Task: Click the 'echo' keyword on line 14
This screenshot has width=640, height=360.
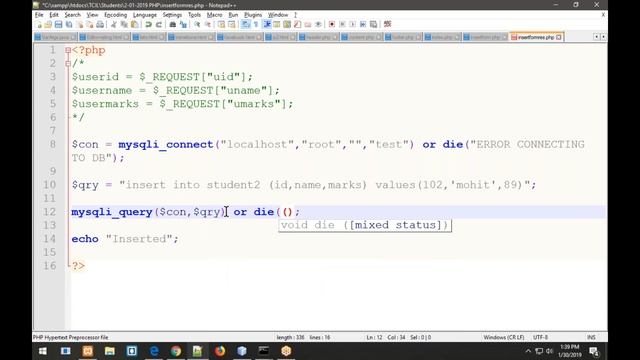Action: (85, 239)
